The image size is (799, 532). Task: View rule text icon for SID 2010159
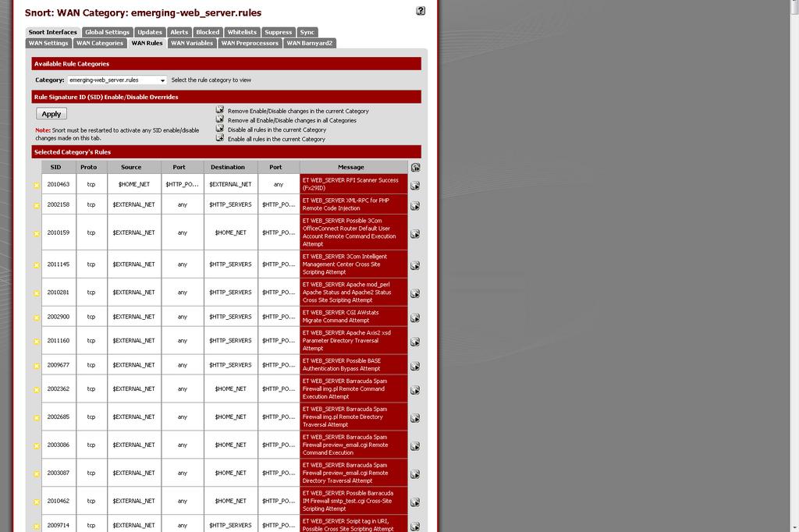pyautogui.click(x=415, y=234)
